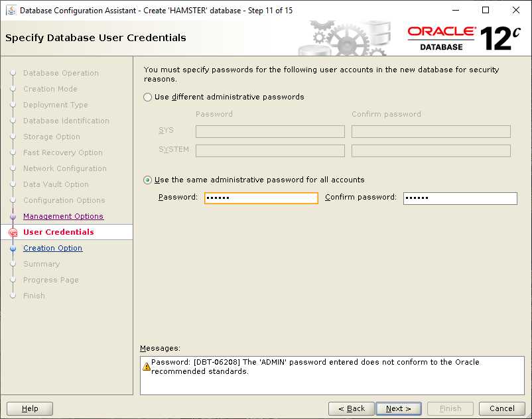Click the Progress Page step label
Screen dimensions: 532x419
click(51, 280)
